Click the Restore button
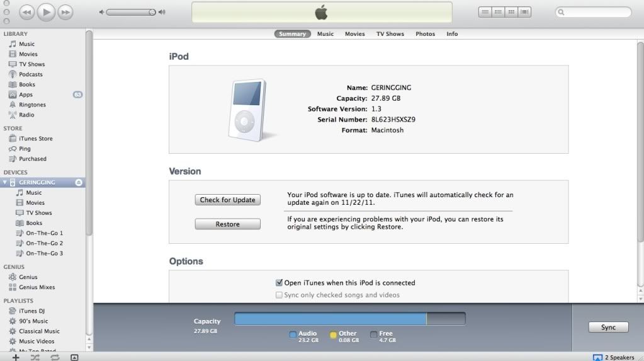 tap(227, 224)
